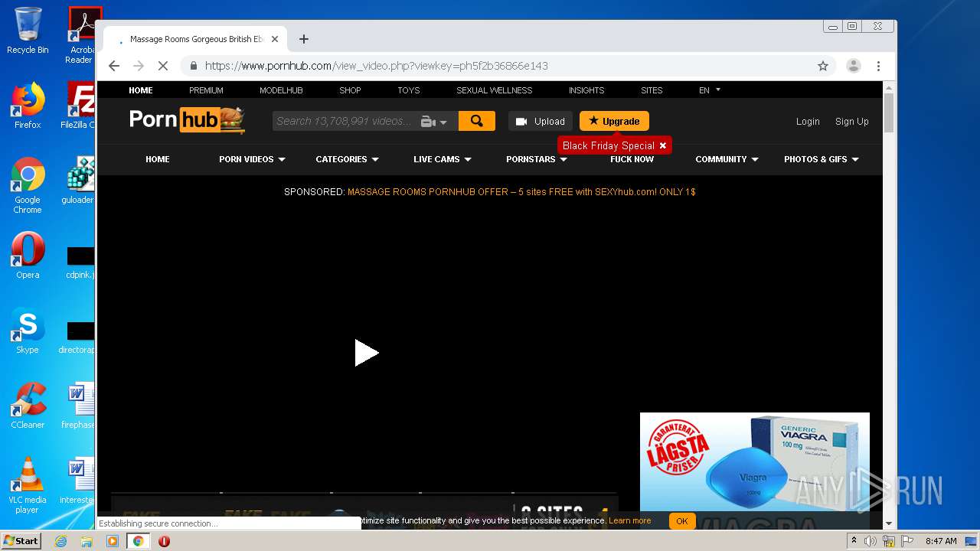Launch Opera from the desktop
The image size is (980, 551).
pyautogui.click(x=28, y=256)
